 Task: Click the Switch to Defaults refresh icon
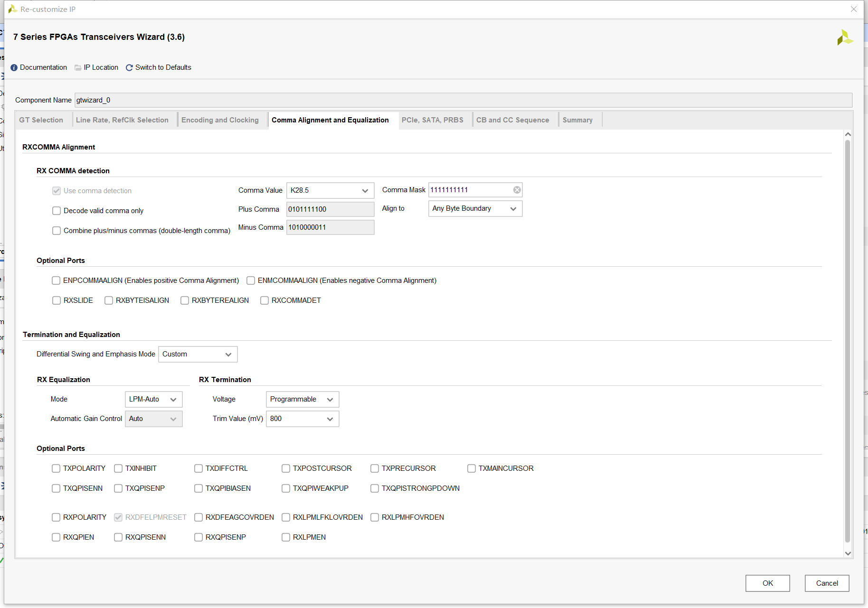point(129,68)
